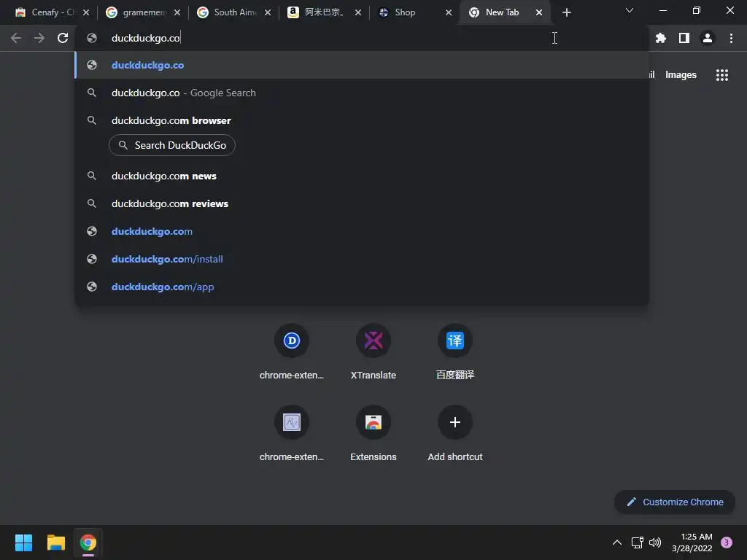Click the Add shortcut plus icon

pos(455,422)
